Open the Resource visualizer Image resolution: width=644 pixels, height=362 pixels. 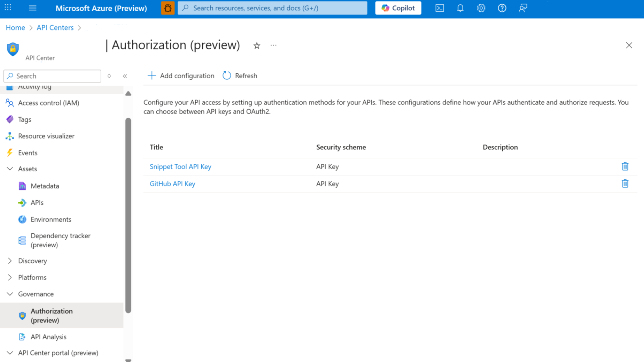46,136
